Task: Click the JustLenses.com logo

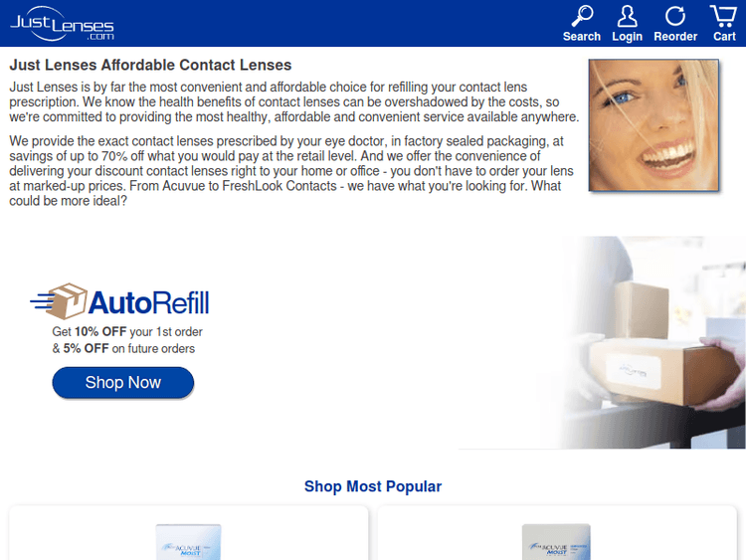Action: pyautogui.click(x=62, y=23)
